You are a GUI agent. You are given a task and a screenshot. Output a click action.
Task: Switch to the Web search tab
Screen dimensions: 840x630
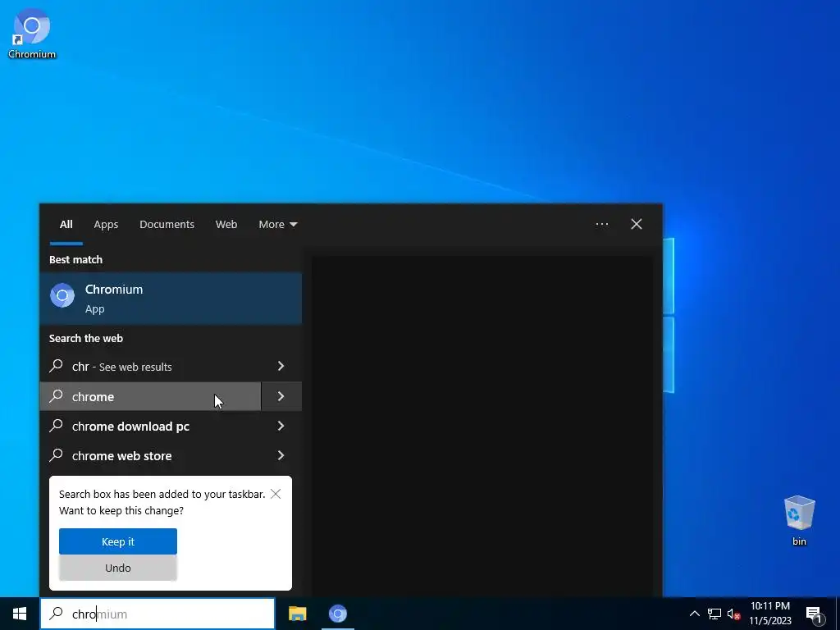(x=226, y=225)
